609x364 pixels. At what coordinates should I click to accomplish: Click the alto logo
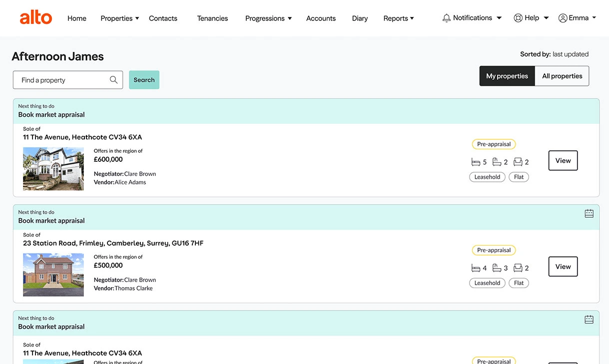click(35, 18)
